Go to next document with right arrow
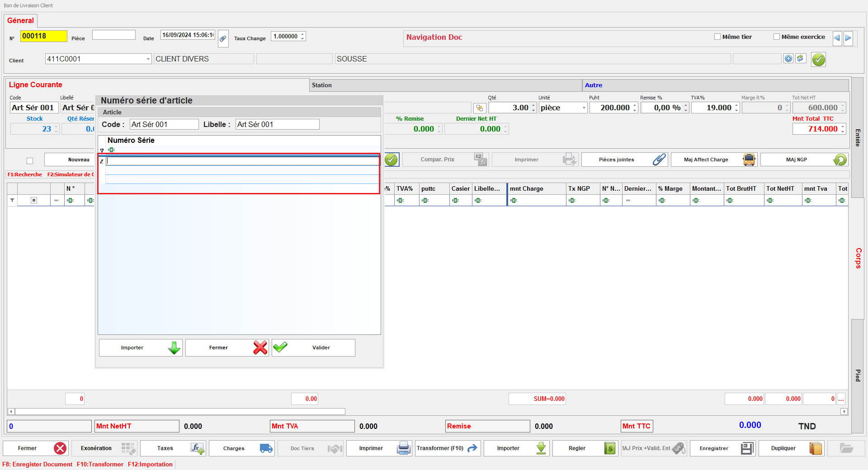This screenshot has height=470, width=868. 848,38
